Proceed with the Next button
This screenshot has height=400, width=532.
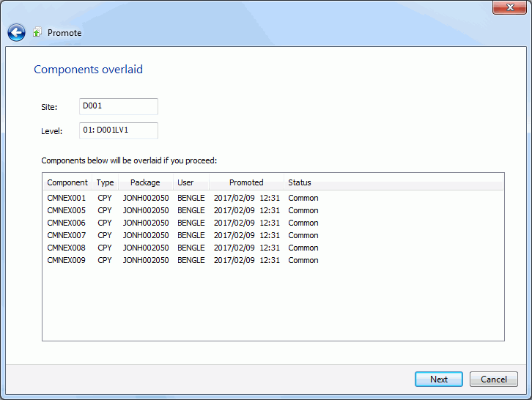click(x=439, y=379)
